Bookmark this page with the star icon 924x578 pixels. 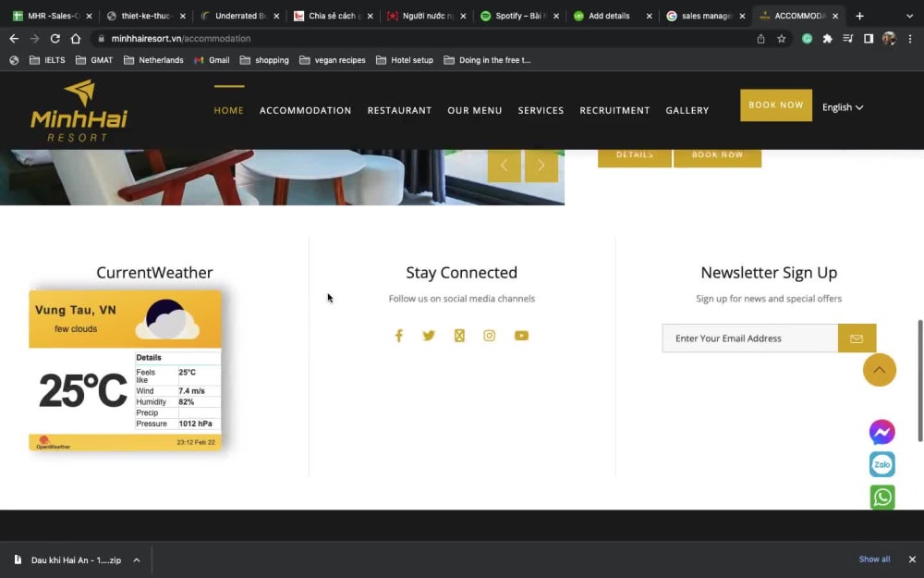[782, 38]
